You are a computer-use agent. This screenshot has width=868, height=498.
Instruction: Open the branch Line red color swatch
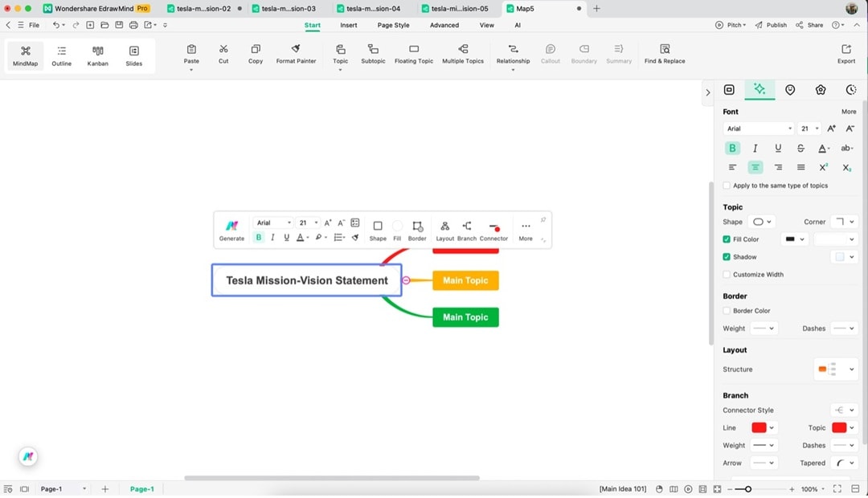click(x=764, y=428)
